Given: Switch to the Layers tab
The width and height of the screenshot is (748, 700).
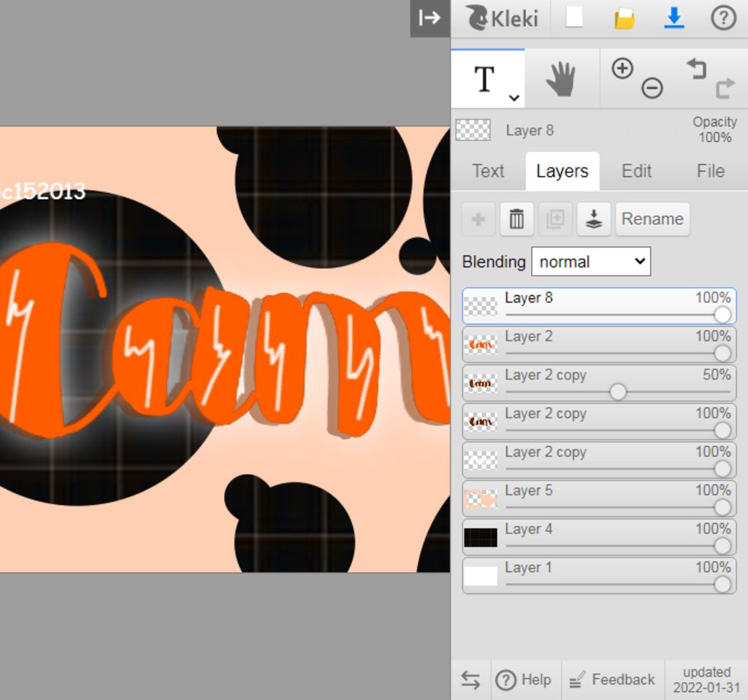Looking at the screenshot, I should point(562,171).
